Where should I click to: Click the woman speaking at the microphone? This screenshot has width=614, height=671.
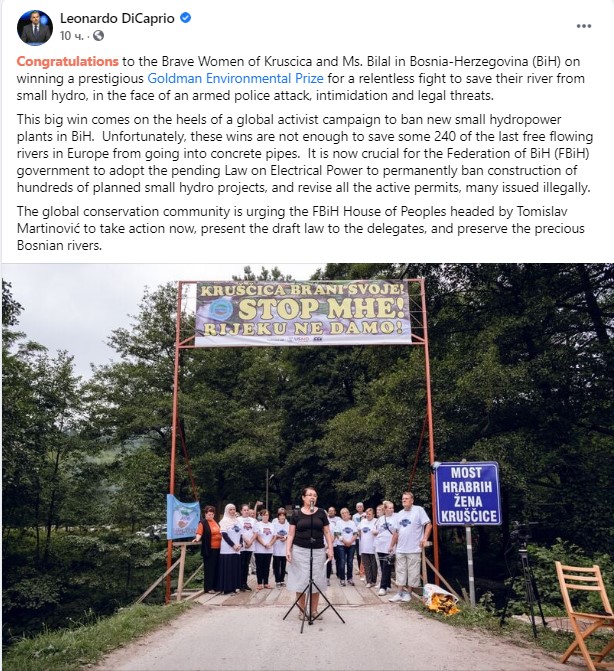(x=310, y=548)
